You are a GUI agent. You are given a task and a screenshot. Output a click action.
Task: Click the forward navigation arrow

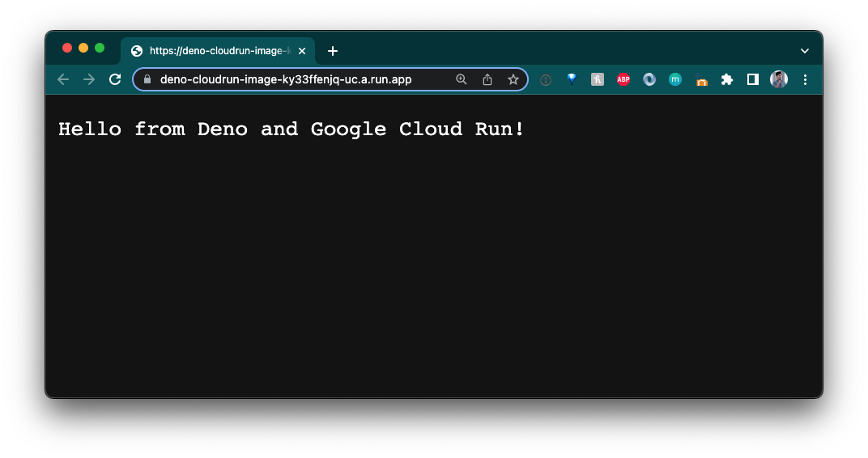pos(89,79)
